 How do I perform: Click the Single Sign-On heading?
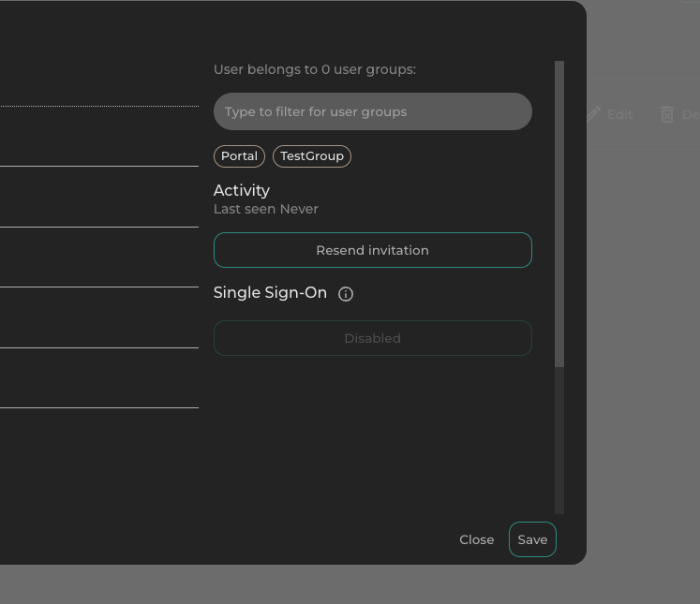[270, 293]
